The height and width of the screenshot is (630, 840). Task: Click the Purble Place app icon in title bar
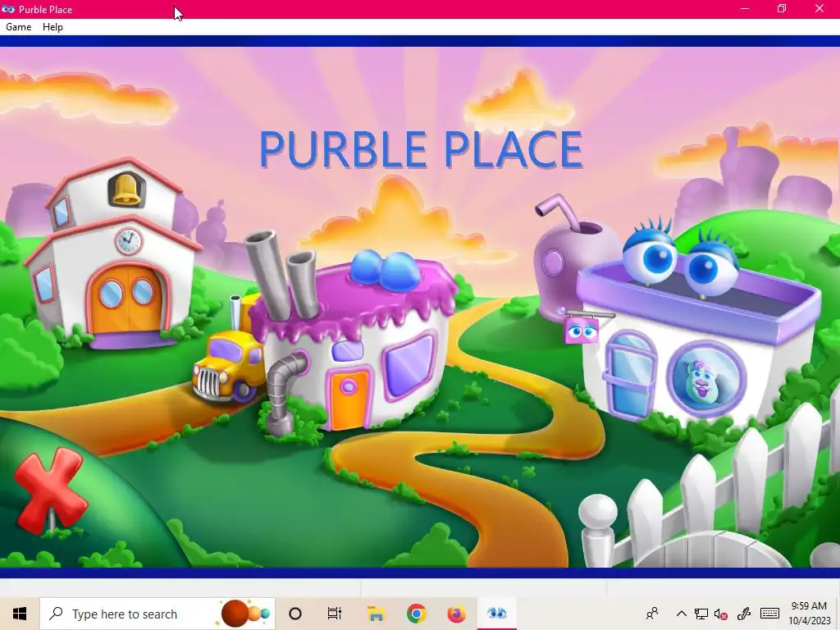point(8,9)
